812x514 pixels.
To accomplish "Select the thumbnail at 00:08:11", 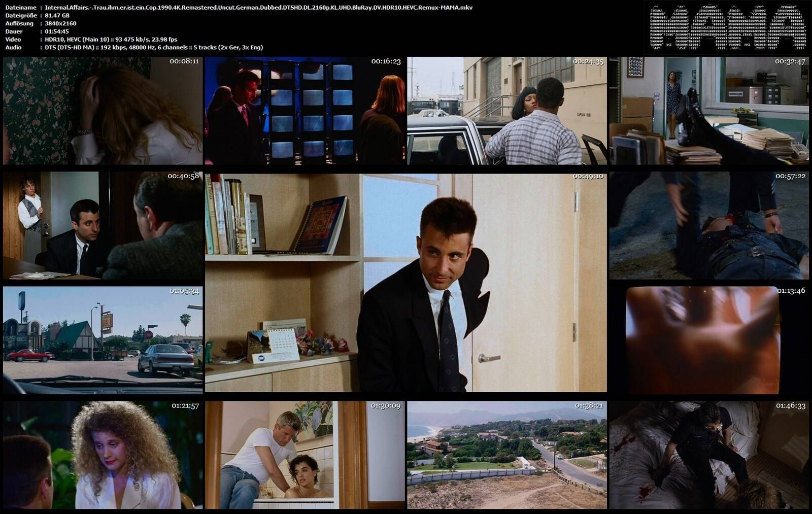I will [x=103, y=111].
